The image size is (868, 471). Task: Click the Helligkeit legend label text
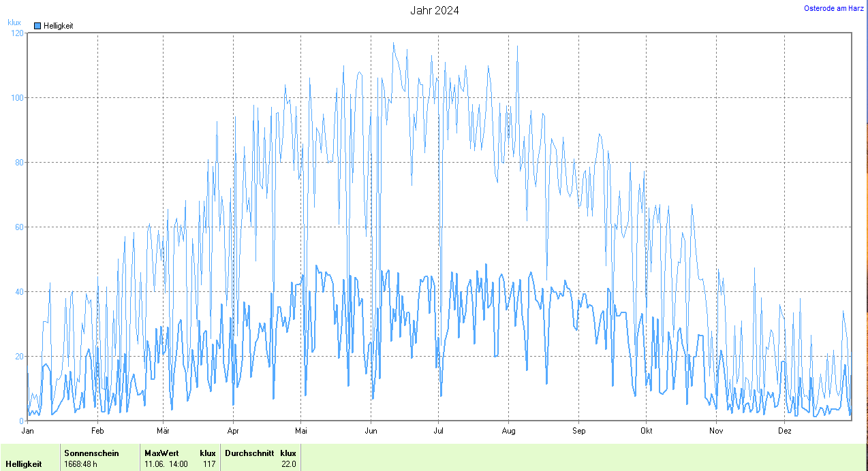[58, 26]
